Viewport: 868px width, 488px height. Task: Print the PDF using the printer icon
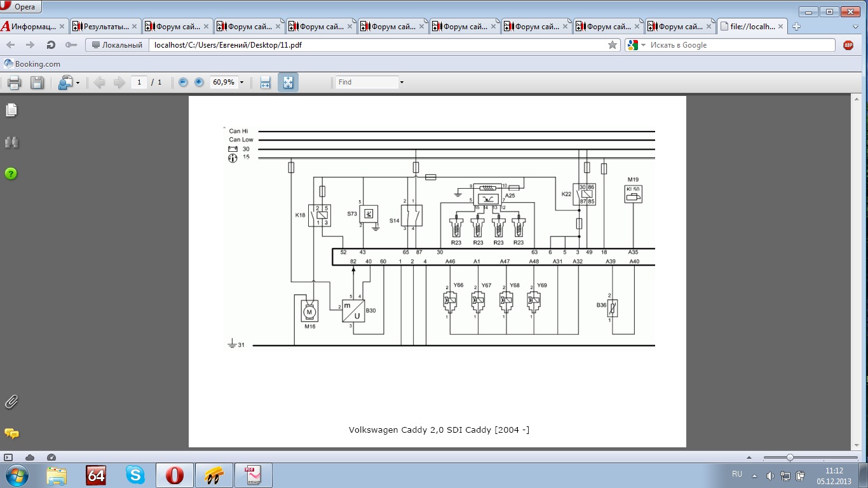(x=14, y=82)
